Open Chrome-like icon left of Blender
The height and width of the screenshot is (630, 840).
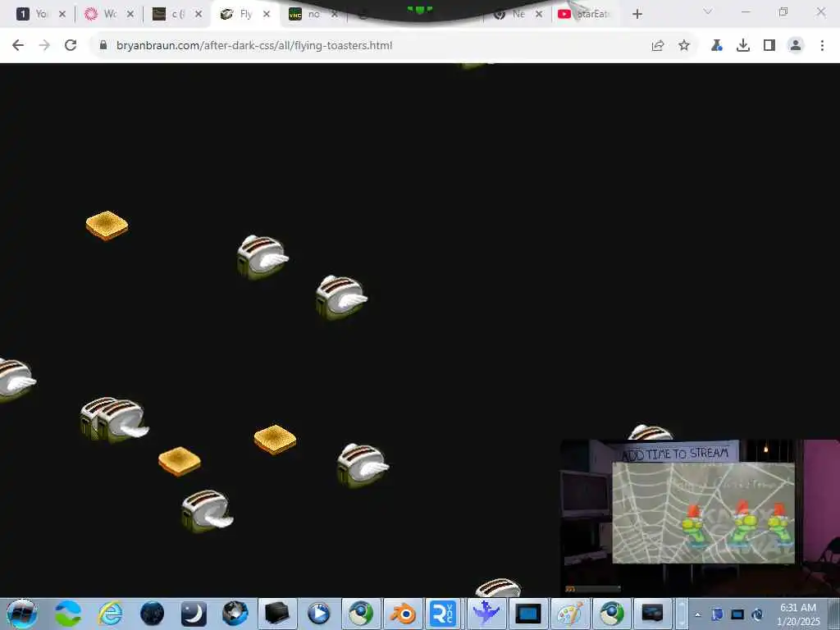point(361,614)
